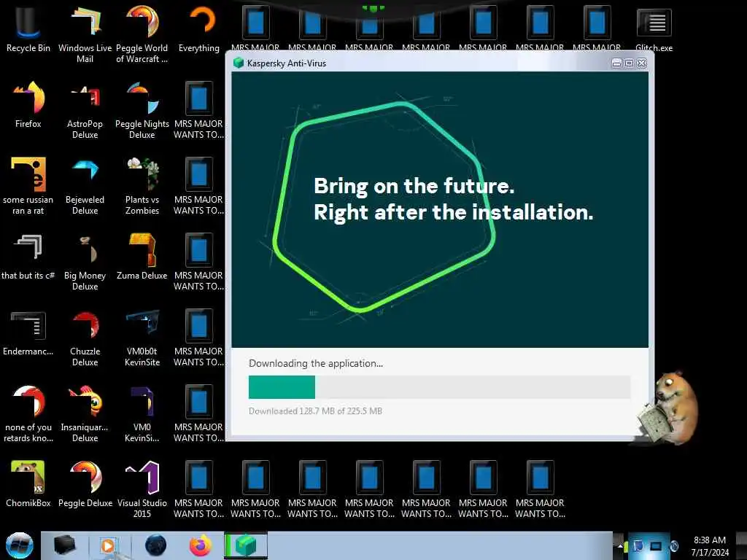
Task: Launch the media player taskbar icon
Action: click(108, 545)
